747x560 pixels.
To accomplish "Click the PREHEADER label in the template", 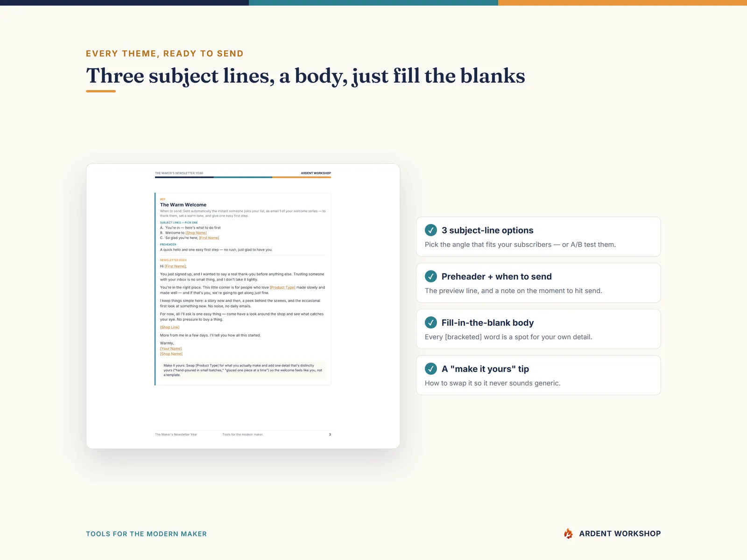I will pyautogui.click(x=168, y=245).
